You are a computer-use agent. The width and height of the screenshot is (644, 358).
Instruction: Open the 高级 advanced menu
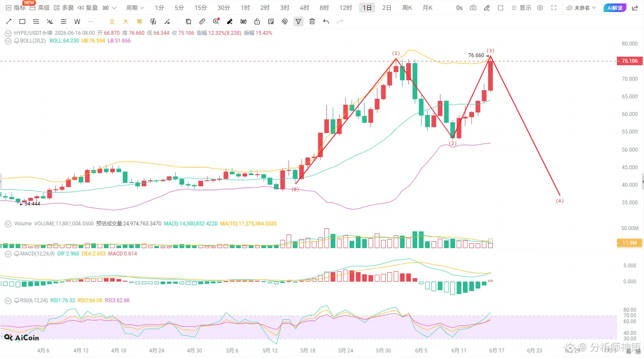39,8
